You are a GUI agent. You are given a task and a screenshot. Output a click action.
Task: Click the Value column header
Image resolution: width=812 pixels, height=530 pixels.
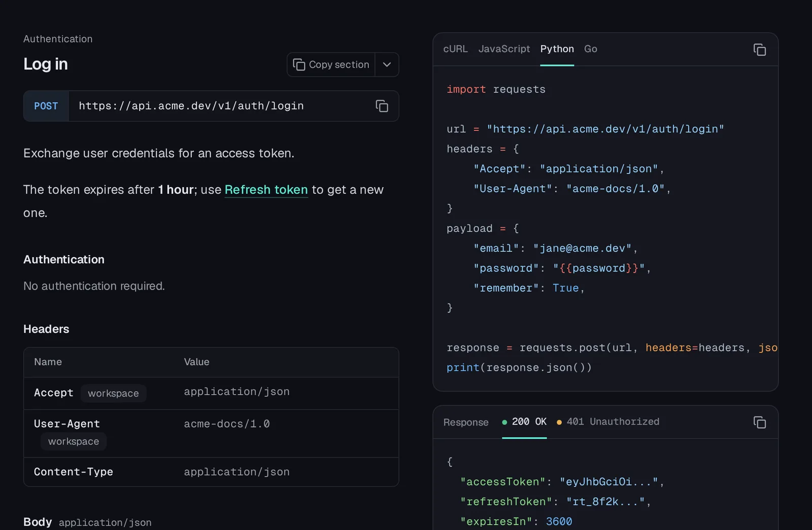pos(196,362)
